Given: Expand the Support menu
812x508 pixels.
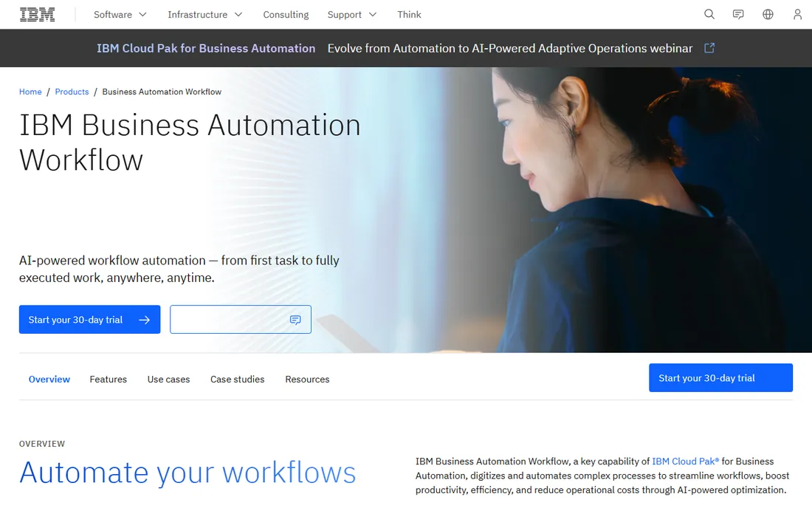Looking at the screenshot, I should pyautogui.click(x=352, y=15).
